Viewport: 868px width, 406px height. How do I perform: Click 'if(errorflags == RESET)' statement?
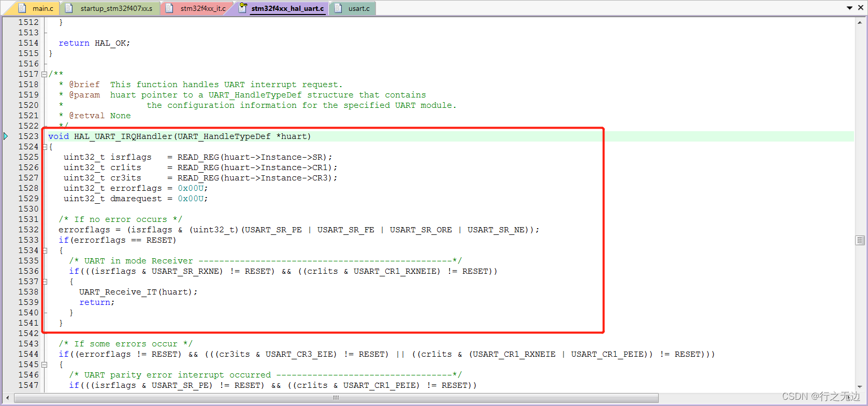click(118, 240)
